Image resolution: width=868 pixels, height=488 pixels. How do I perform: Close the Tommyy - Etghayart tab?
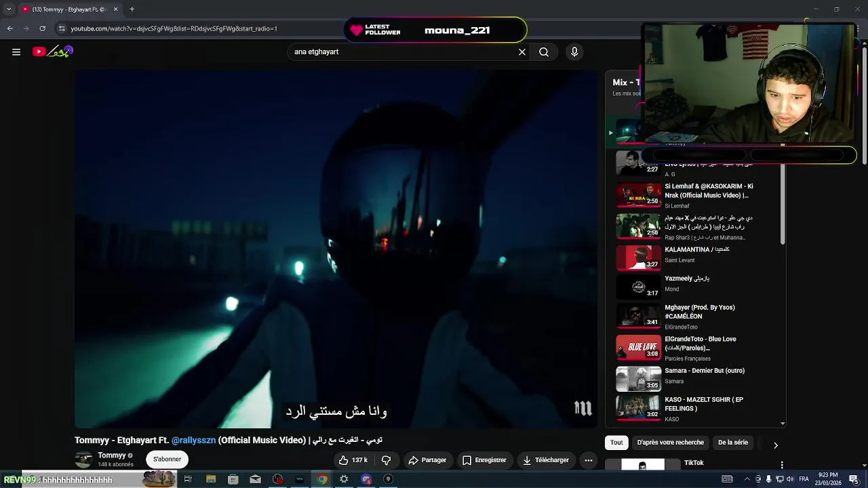[115, 9]
